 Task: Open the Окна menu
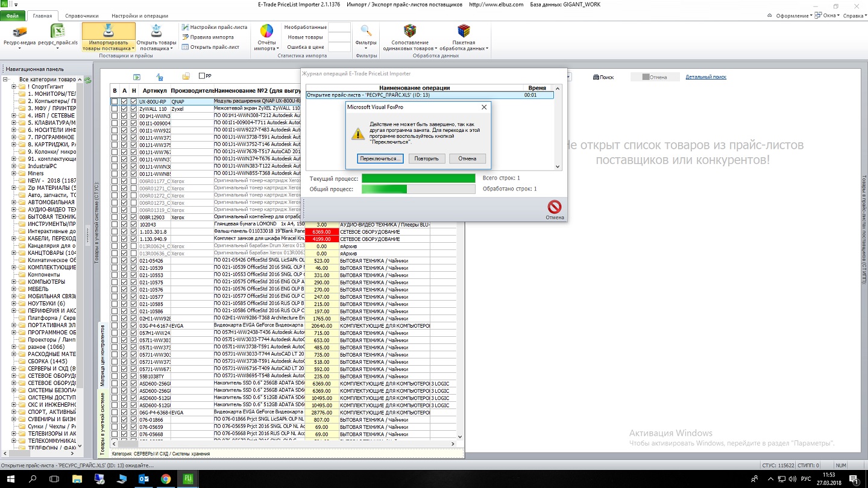point(828,16)
